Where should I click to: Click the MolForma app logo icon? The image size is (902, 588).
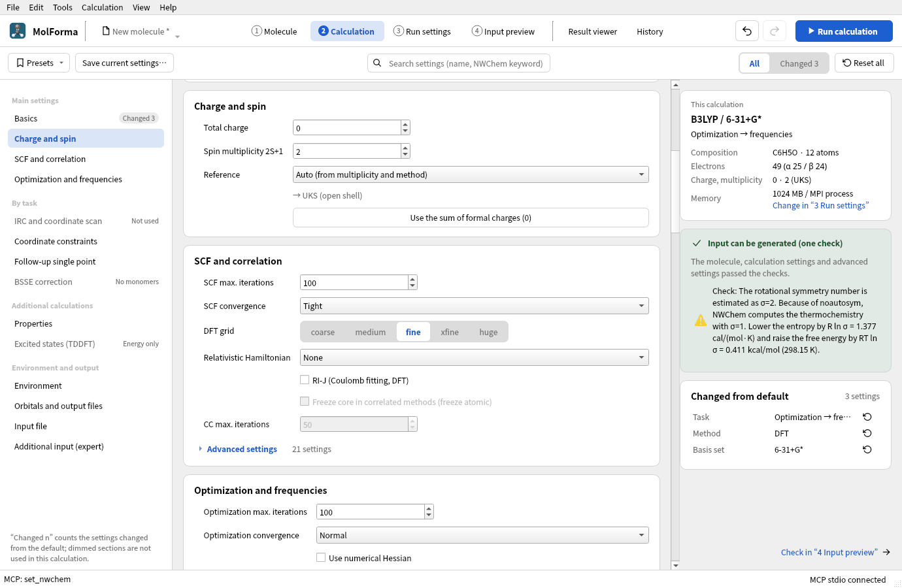pos(18,31)
